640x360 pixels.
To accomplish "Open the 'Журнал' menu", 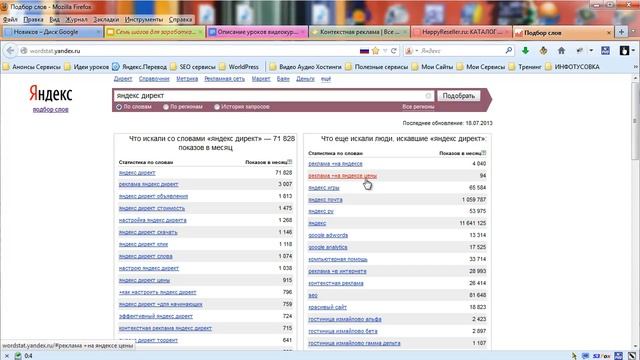I will [76, 19].
